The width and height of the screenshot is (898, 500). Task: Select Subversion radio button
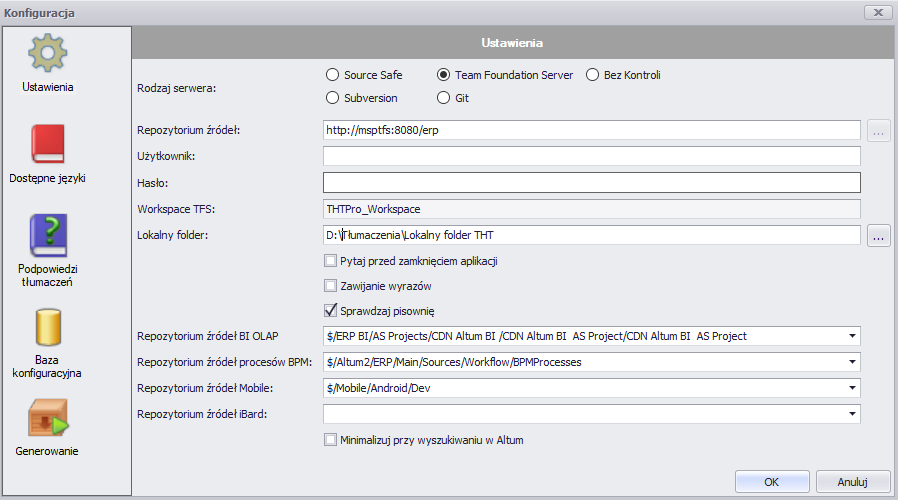click(332, 98)
